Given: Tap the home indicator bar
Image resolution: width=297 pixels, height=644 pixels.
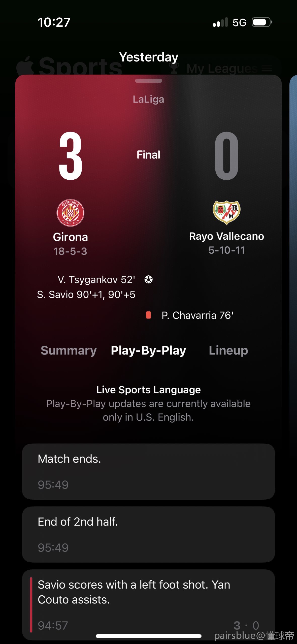Looking at the screenshot, I should click(x=148, y=636).
